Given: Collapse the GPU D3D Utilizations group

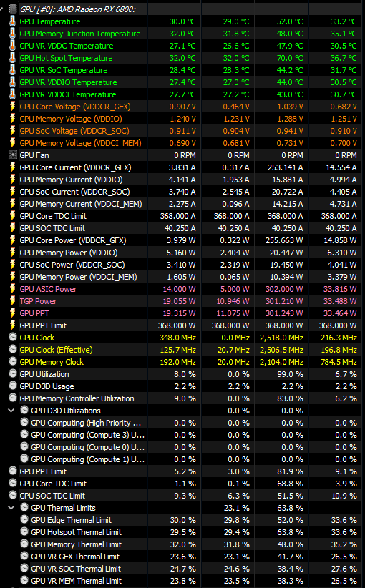Looking at the screenshot, I should point(11,411).
